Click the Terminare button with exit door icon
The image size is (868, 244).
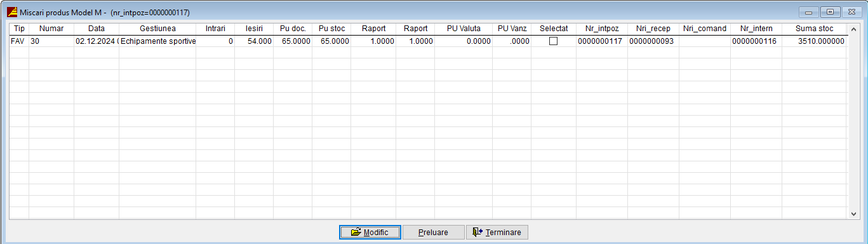coord(497,233)
